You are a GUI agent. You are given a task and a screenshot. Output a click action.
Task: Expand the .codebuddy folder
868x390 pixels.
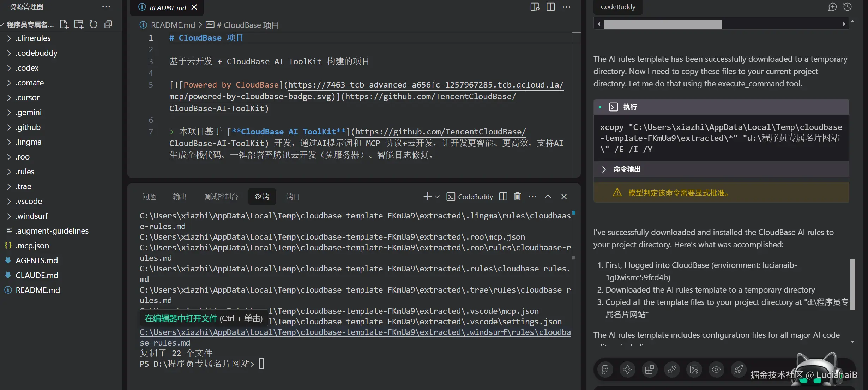tap(36, 53)
